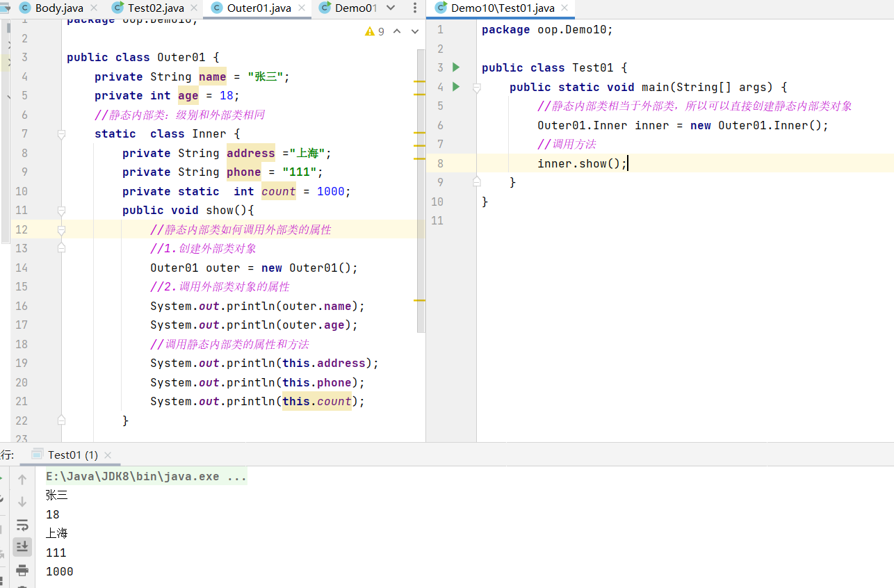The width and height of the screenshot is (894, 588).
Task: Close the Test01 (1) run tab
Action: [108, 455]
